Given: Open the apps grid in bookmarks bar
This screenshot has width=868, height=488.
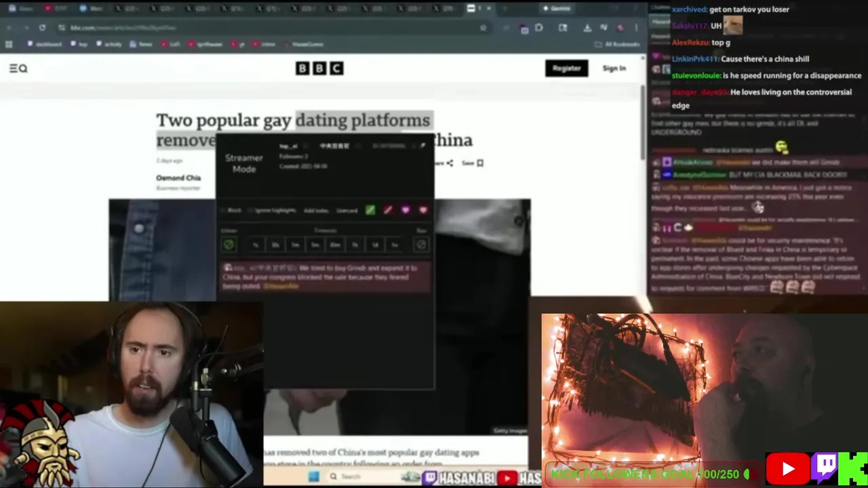Looking at the screenshot, I should click(x=9, y=44).
